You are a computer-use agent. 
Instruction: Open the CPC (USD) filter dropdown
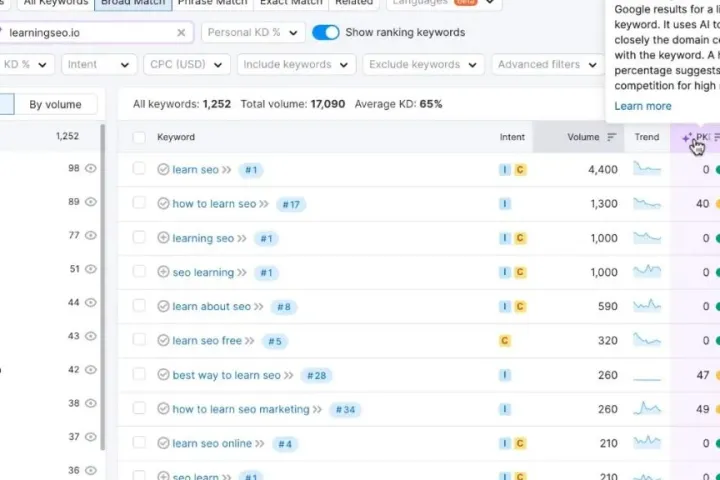coord(186,65)
